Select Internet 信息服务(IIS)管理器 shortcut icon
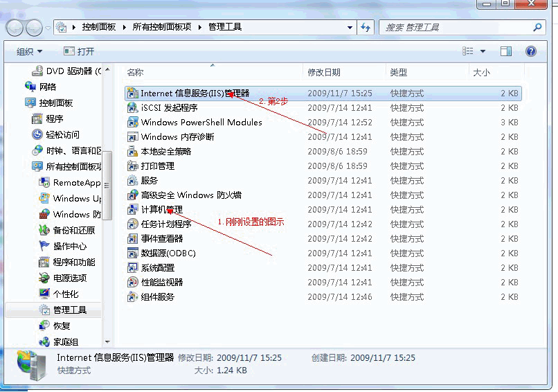 click(x=132, y=93)
